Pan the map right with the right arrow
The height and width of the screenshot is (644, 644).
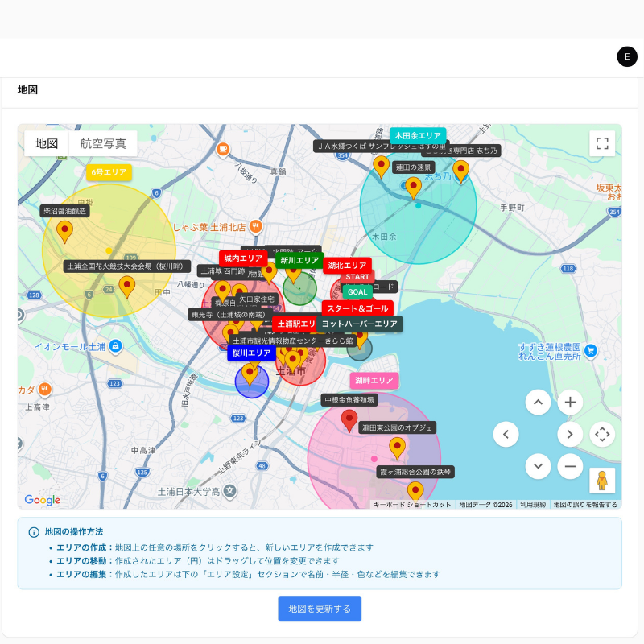click(569, 434)
